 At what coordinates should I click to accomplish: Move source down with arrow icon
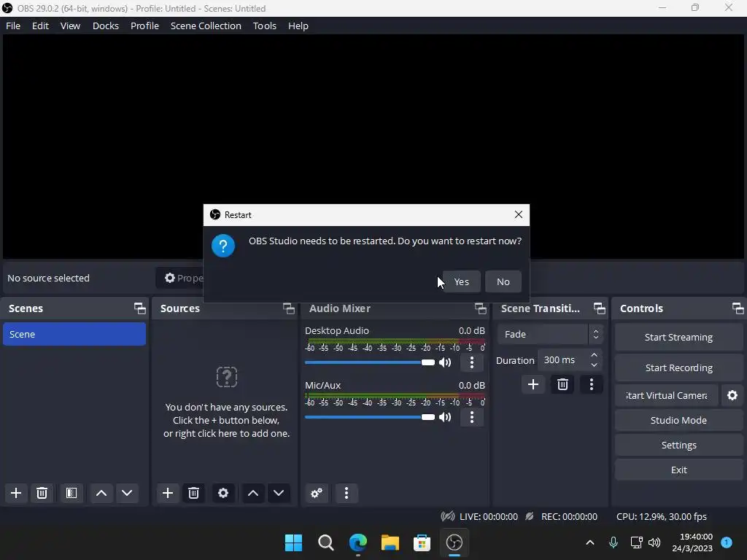click(279, 493)
